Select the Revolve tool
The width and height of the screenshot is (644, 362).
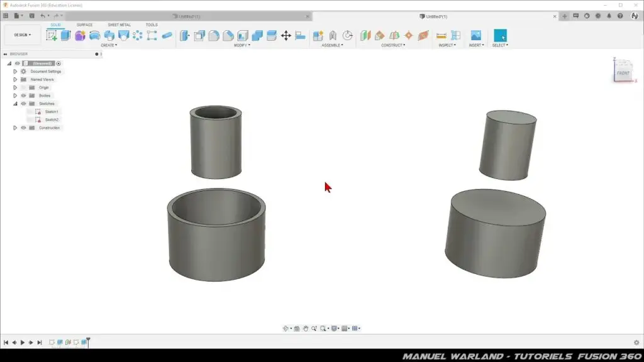[94, 35]
